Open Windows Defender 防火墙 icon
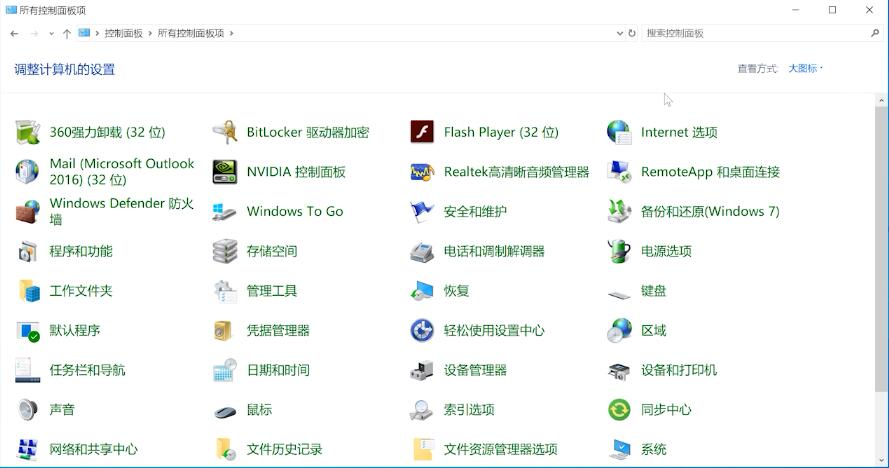The width and height of the screenshot is (889, 468). coord(27,212)
